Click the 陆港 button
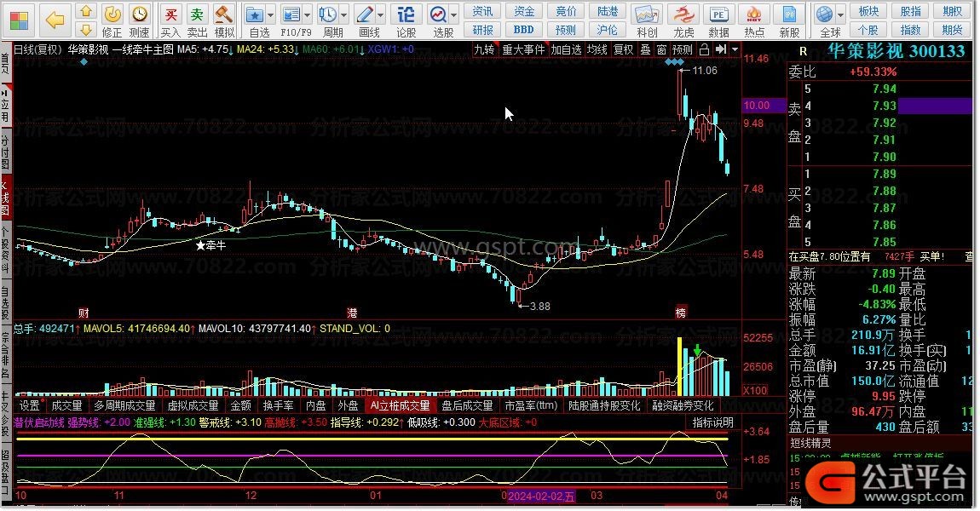Image resolution: width=980 pixels, height=511 pixels. point(608,11)
